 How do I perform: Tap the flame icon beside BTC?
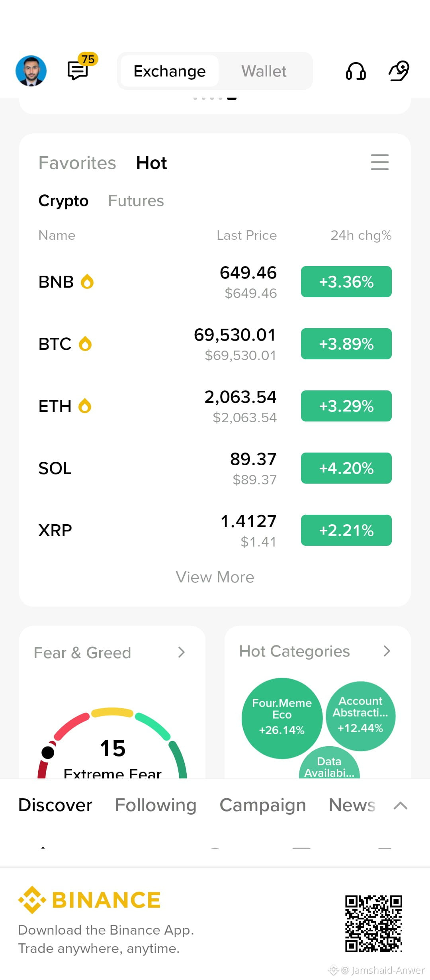click(x=85, y=344)
